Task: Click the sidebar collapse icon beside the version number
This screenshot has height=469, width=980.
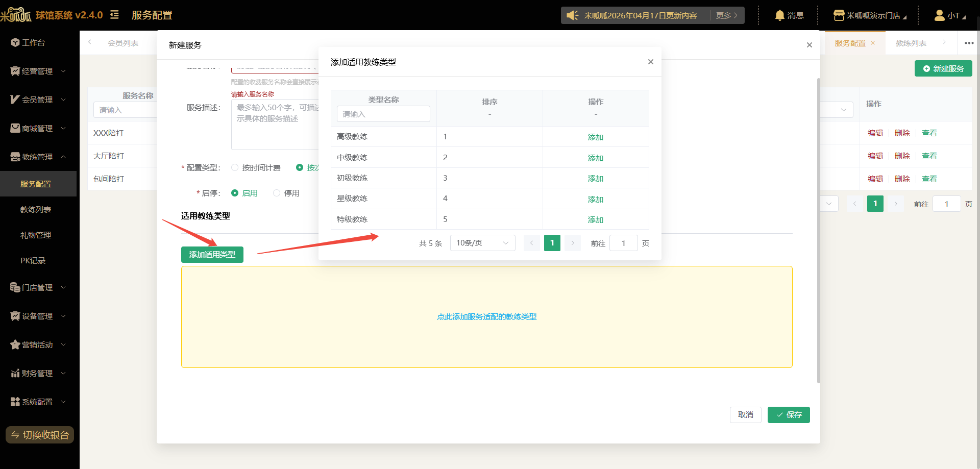Action: coord(114,15)
